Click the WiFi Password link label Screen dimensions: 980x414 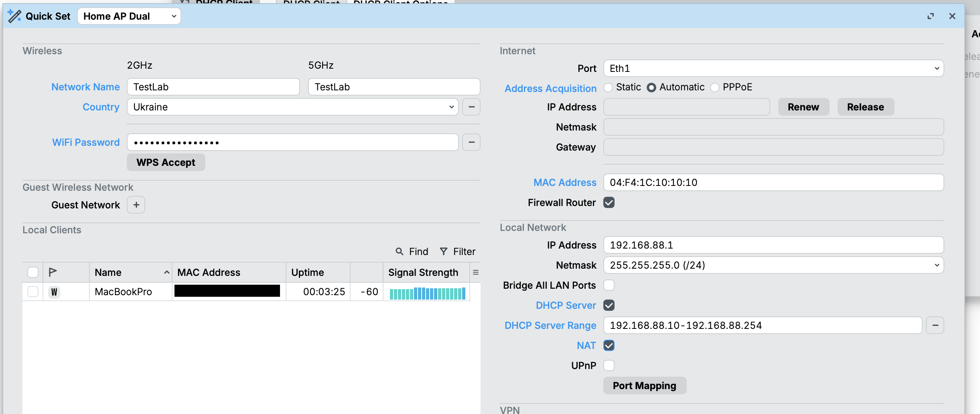pyautogui.click(x=86, y=142)
